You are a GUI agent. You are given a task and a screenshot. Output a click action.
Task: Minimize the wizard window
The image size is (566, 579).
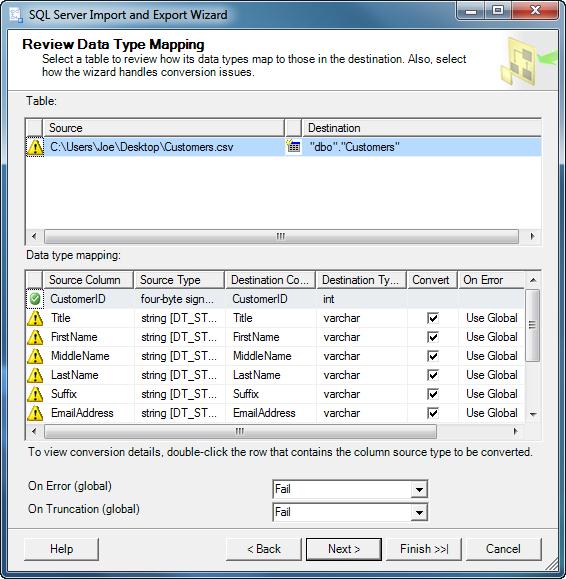[x=471, y=11]
